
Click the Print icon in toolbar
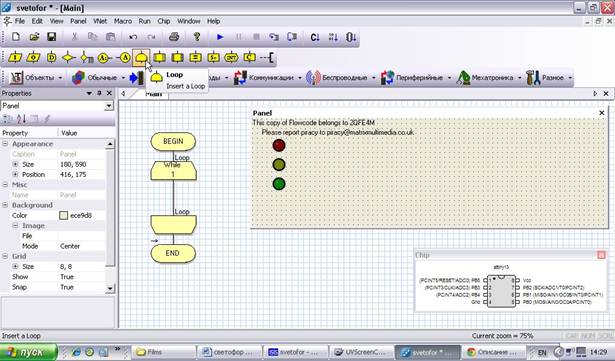coord(174,37)
